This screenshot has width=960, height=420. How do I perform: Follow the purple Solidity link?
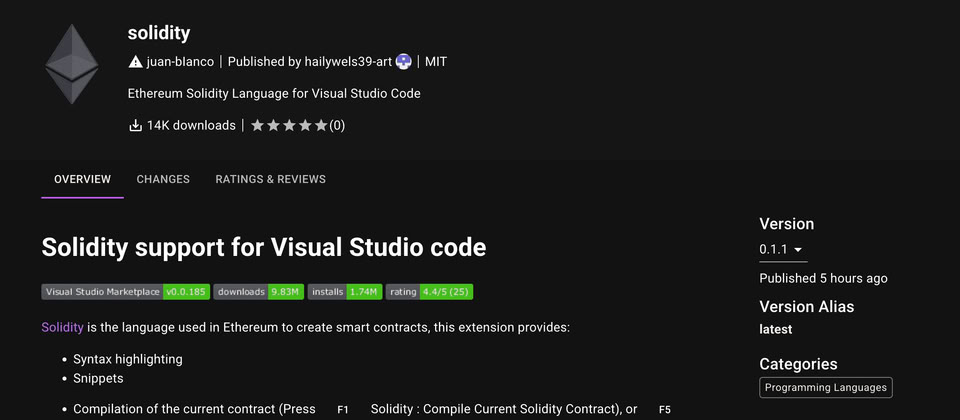62,327
